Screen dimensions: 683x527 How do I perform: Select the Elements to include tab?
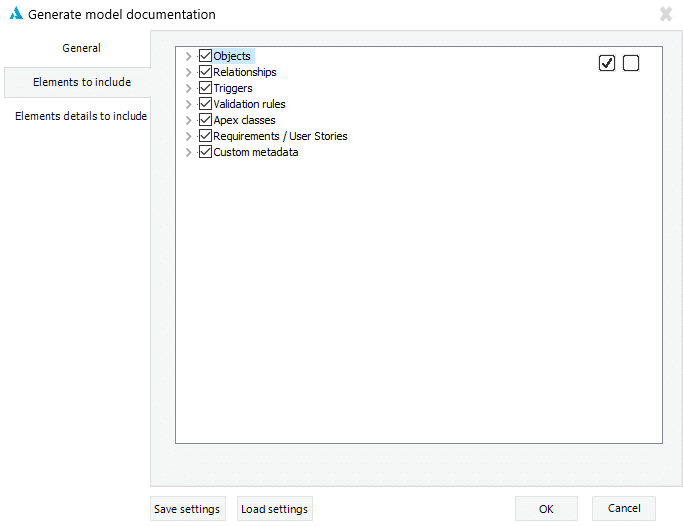pos(81,82)
